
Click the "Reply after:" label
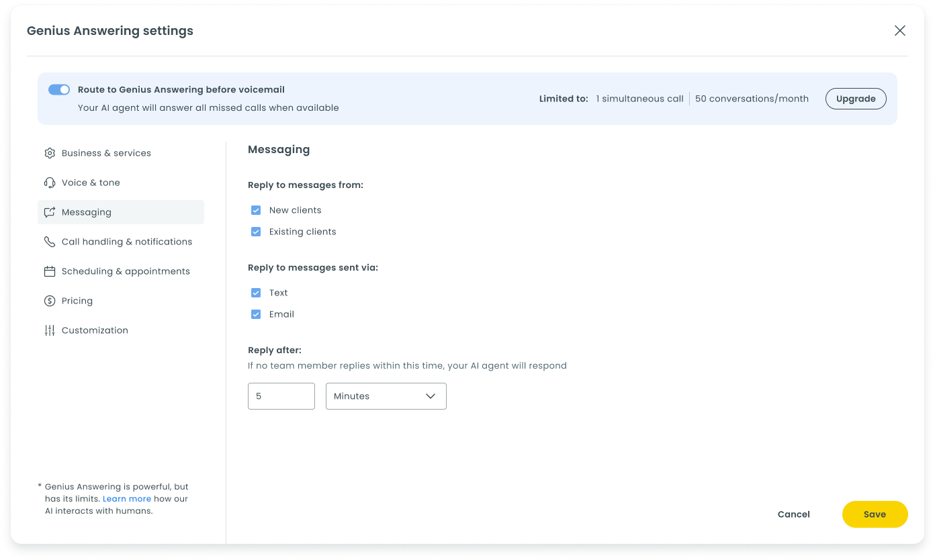(x=275, y=351)
